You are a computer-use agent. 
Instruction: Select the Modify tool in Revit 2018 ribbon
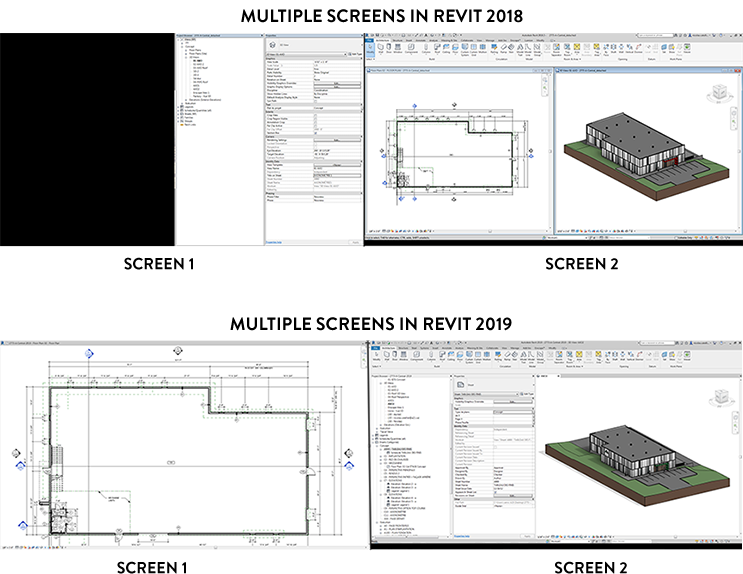(370, 50)
